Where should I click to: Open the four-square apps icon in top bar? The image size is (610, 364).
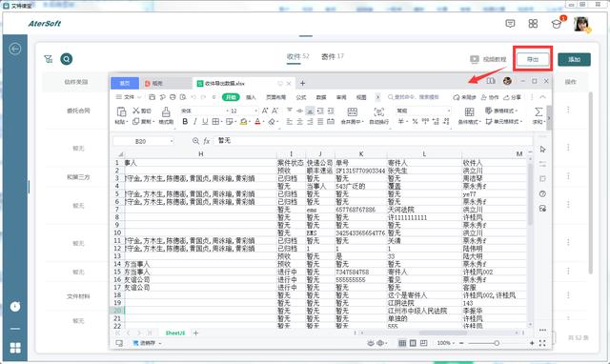pyautogui.click(x=533, y=24)
